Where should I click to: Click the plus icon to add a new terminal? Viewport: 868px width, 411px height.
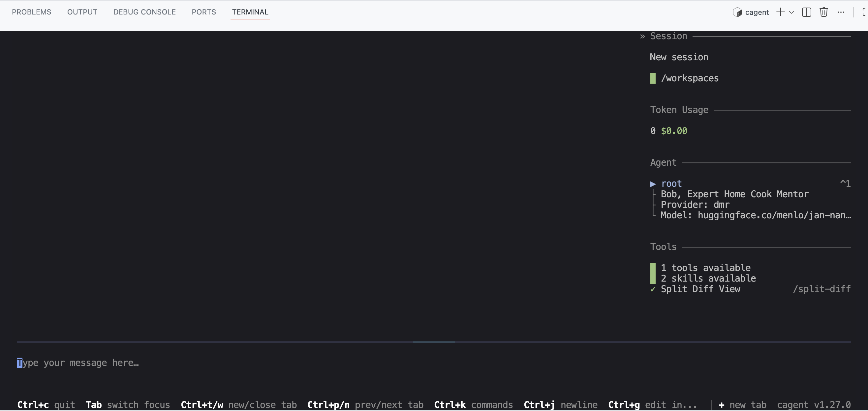point(780,13)
